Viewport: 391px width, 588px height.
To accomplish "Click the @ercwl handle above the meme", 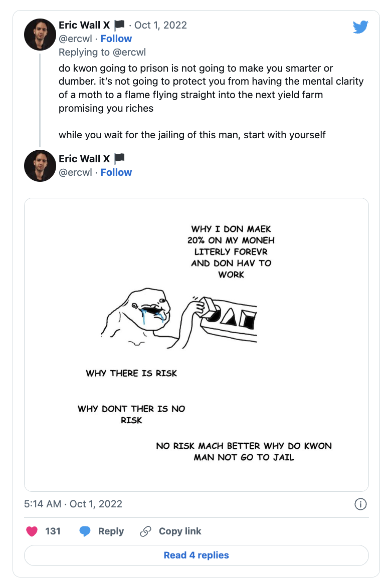I will 75,172.
